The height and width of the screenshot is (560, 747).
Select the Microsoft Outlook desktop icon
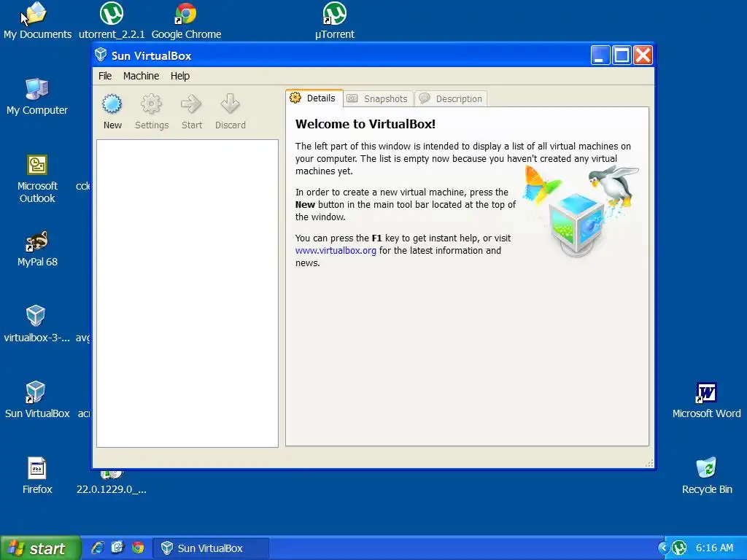coord(37,179)
